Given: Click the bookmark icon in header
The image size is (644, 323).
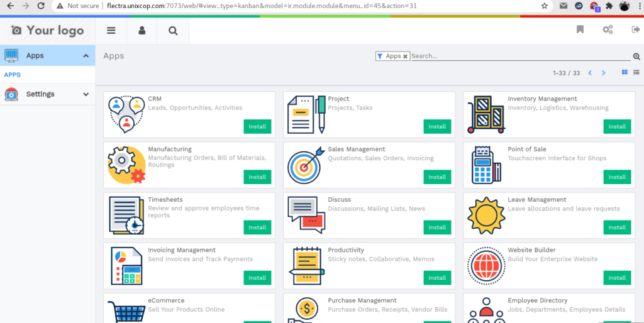Looking at the screenshot, I should pyautogui.click(x=580, y=30).
